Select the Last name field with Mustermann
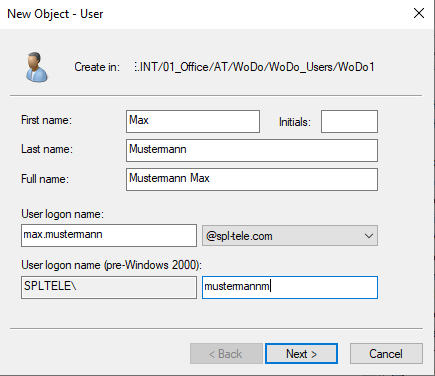Viewport: 435px width, 376px height. [252, 150]
